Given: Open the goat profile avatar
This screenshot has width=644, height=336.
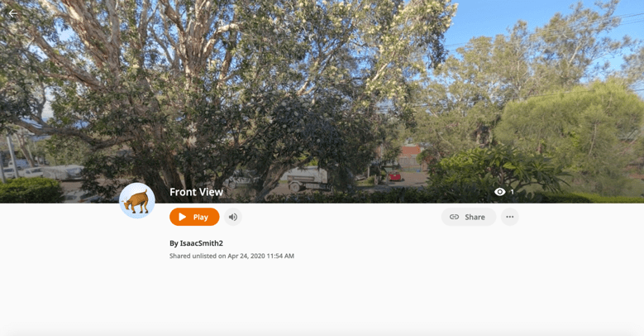Looking at the screenshot, I should tap(137, 201).
